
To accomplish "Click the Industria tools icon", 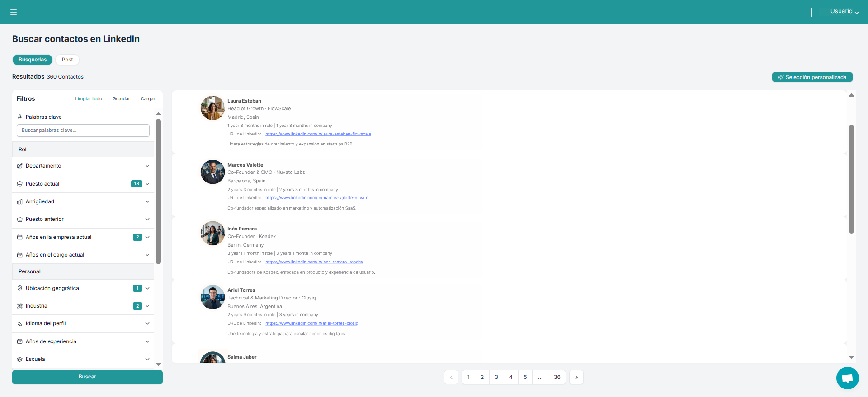I will click(20, 306).
